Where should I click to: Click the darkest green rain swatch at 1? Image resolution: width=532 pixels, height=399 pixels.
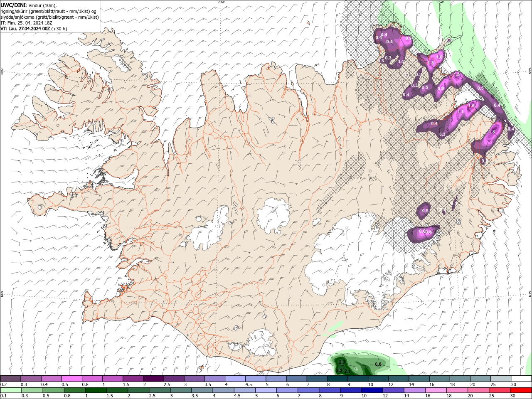click(x=96, y=390)
